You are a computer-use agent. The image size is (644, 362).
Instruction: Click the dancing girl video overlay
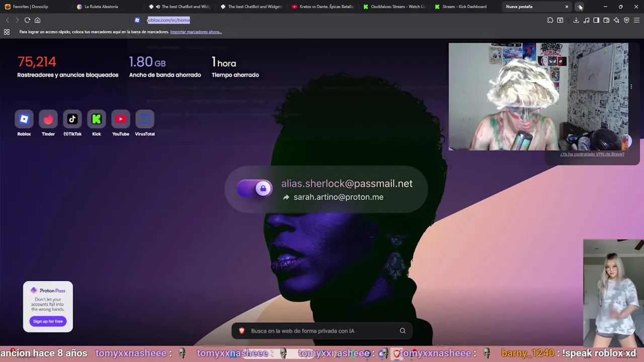coord(613,294)
